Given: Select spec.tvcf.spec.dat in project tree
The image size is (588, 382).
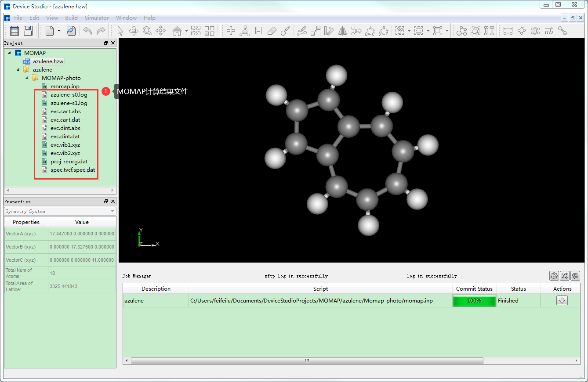Looking at the screenshot, I should (73, 170).
